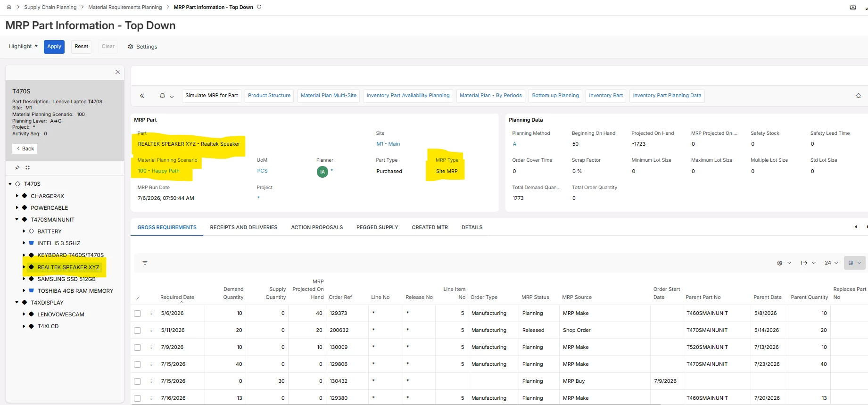Open Supply Chain Planning breadcrumb
Screen dimensions: 868x405
pyautogui.click(x=50, y=7)
